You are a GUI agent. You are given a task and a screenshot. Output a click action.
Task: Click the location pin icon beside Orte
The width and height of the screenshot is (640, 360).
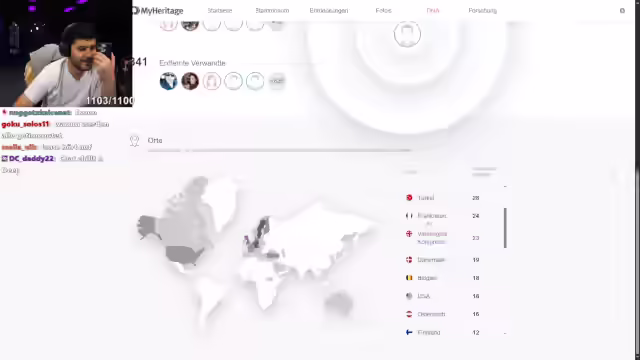pyautogui.click(x=134, y=141)
